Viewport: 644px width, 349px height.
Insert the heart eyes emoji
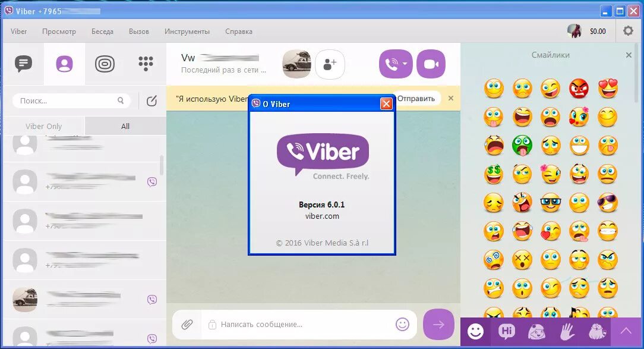click(608, 89)
